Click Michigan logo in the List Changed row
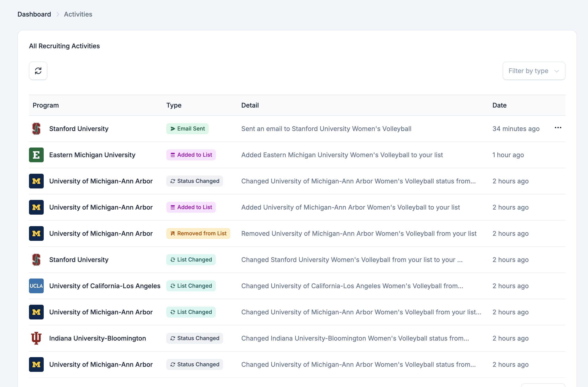588x387 pixels. tap(36, 312)
